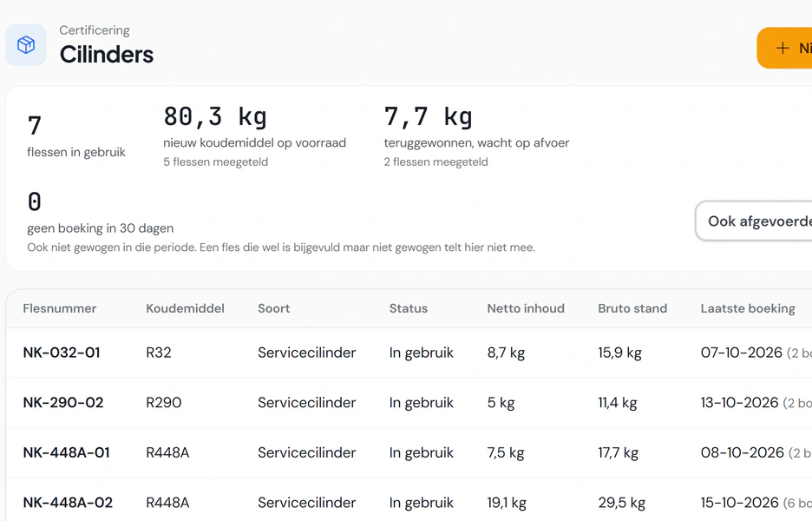The height and width of the screenshot is (521, 812).
Task: Click the '5 flessen meegeteld' note
Action: tap(215, 162)
